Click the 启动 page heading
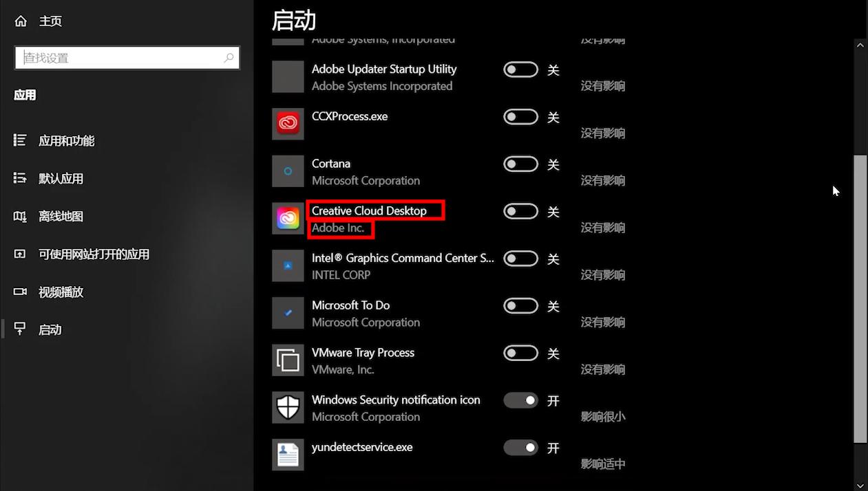Screen dimensions: 868x491 click(x=294, y=20)
